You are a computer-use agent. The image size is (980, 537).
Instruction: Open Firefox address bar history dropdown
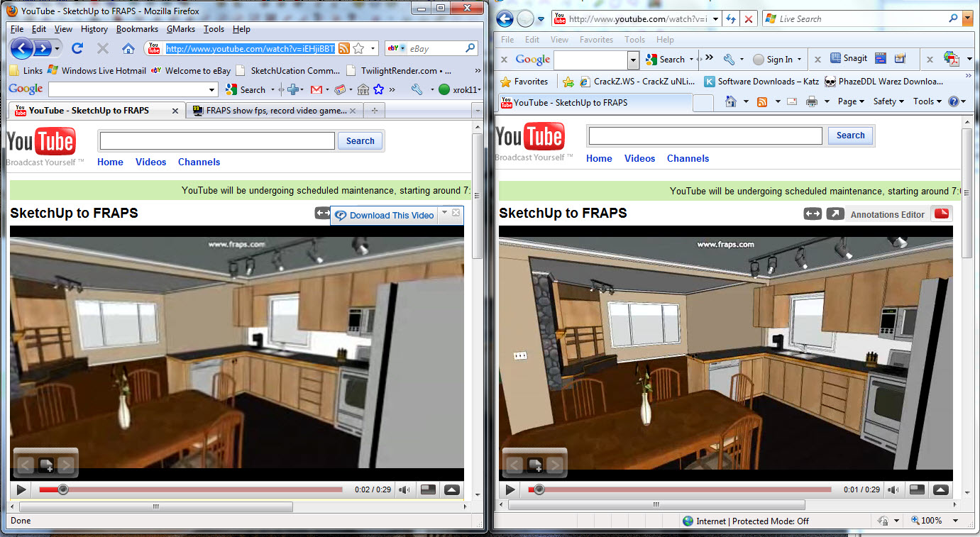[373, 48]
